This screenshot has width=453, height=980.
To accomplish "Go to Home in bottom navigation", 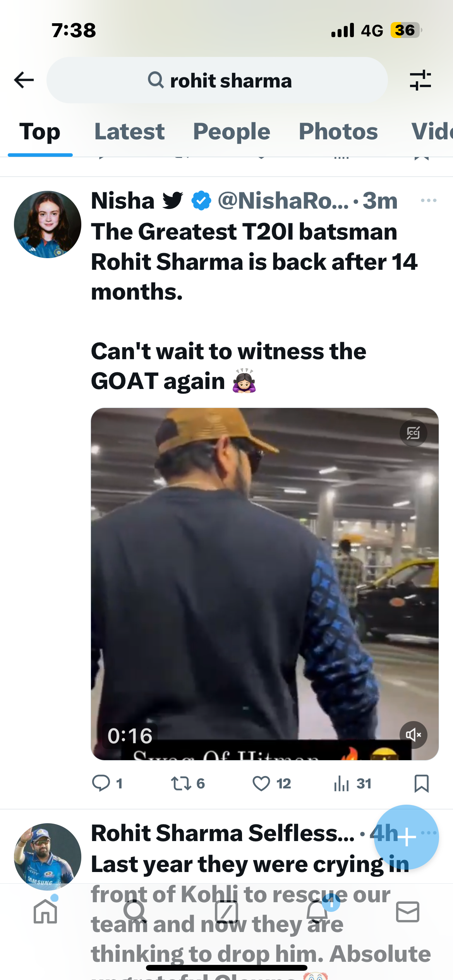I will (45, 911).
